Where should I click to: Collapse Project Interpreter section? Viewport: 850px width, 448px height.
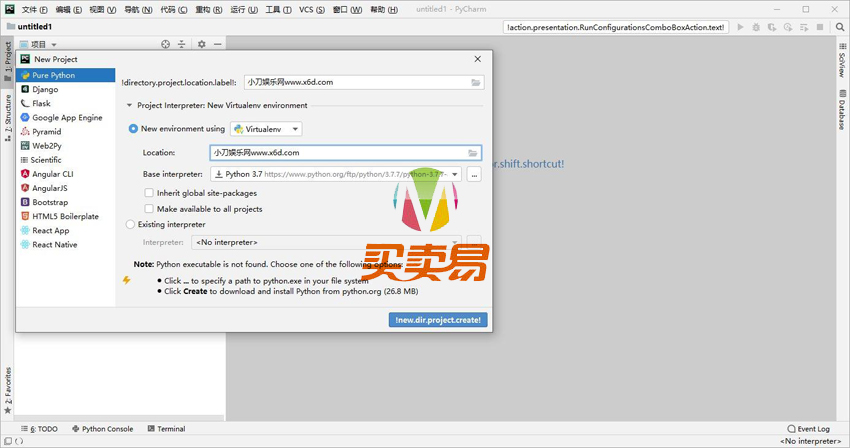coord(129,105)
